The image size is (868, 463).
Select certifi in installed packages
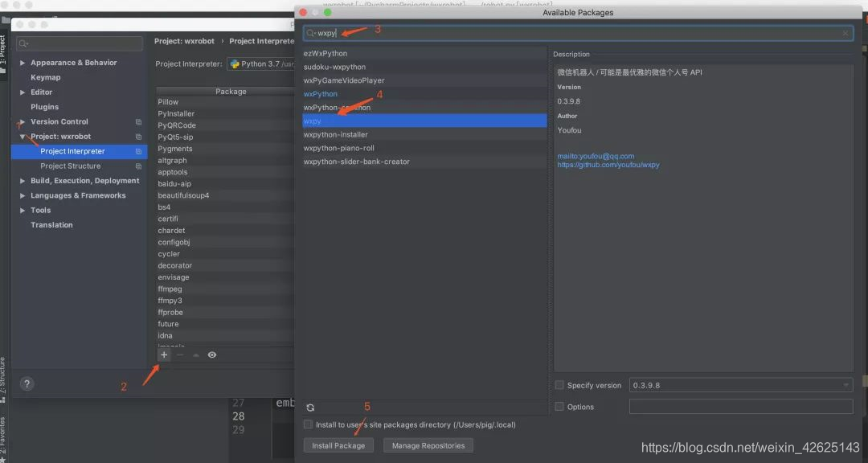click(225, 219)
